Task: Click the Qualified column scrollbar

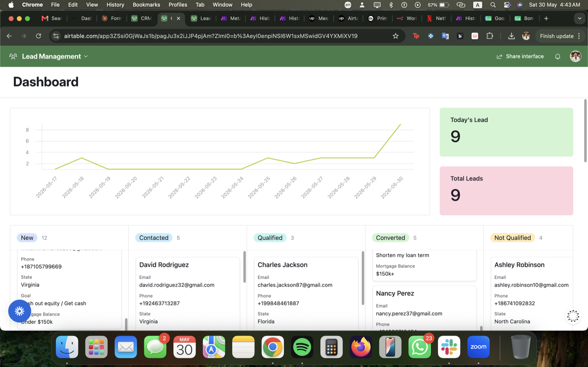Action: coord(363,278)
